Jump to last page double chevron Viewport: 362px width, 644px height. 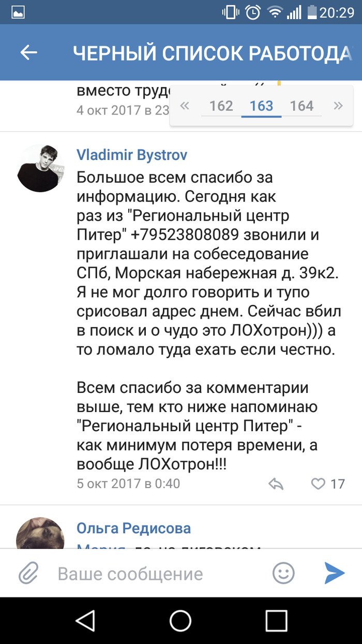pyautogui.click(x=338, y=106)
